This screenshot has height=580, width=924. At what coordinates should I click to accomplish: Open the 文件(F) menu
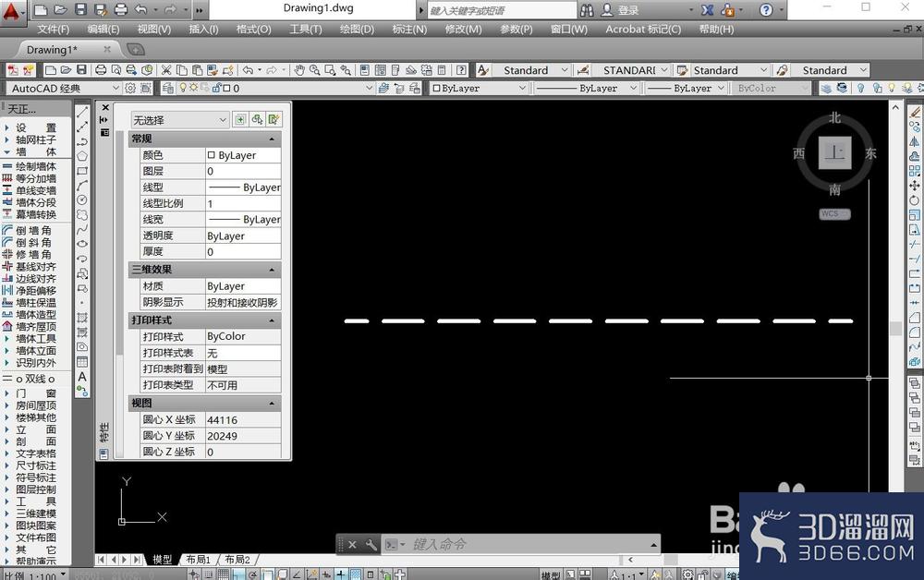[x=53, y=29]
